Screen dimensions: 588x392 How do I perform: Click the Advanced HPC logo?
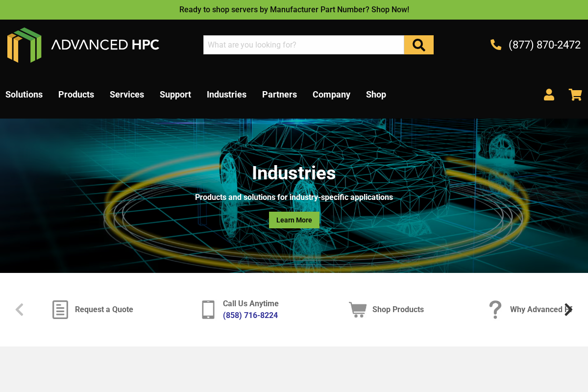point(82,45)
